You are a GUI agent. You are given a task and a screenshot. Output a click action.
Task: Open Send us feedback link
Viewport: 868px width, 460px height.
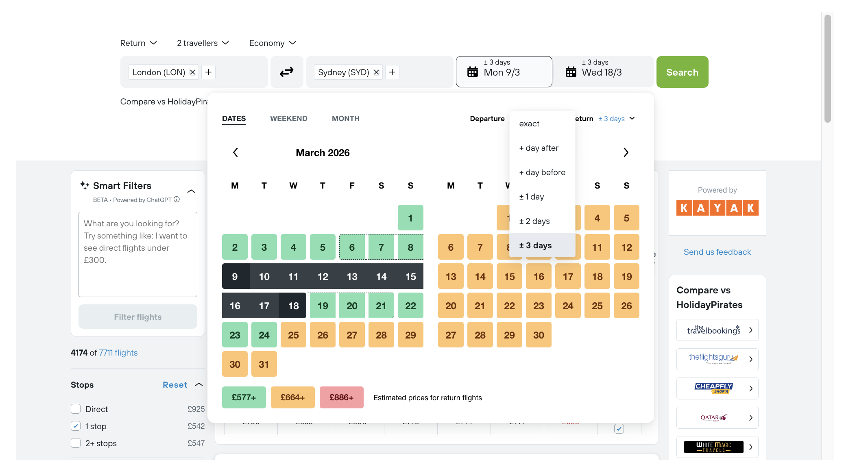pos(717,252)
